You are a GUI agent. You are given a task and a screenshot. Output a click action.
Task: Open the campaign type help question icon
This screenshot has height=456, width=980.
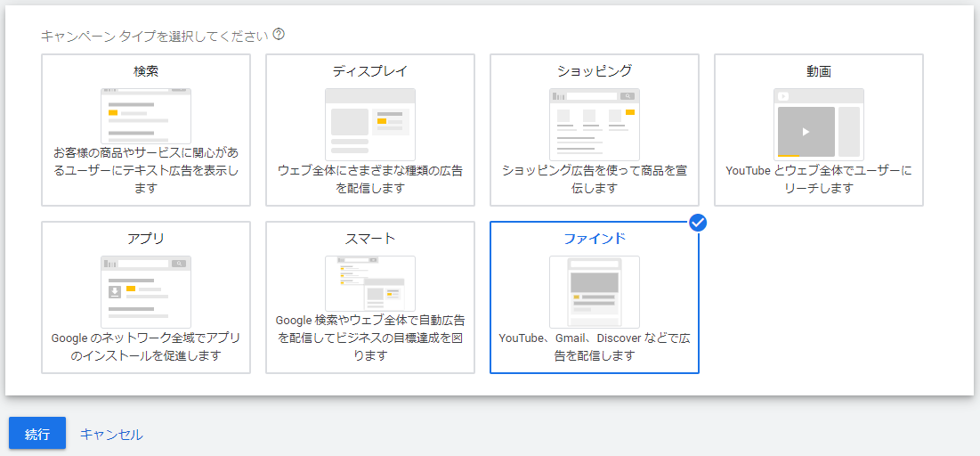pyautogui.click(x=279, y=35)
